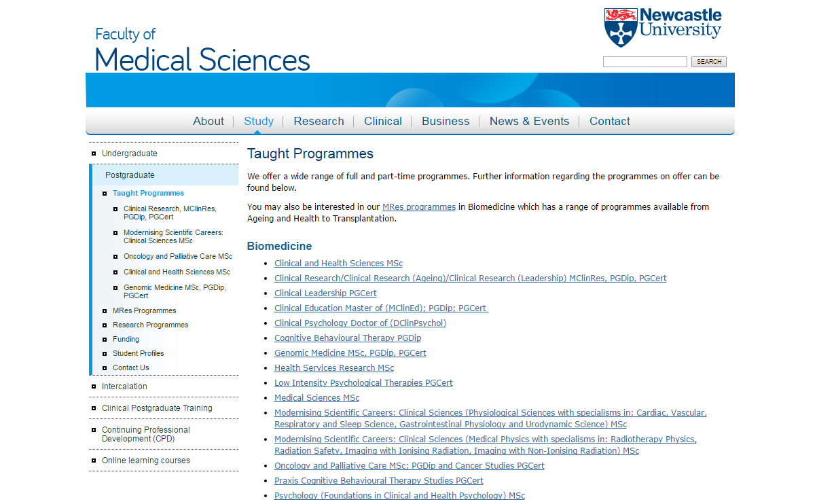Select MRes Programmes in sidebar
The width and height of the screenshot is (836, 504).
pyautogui.click(x=144, y=311)
